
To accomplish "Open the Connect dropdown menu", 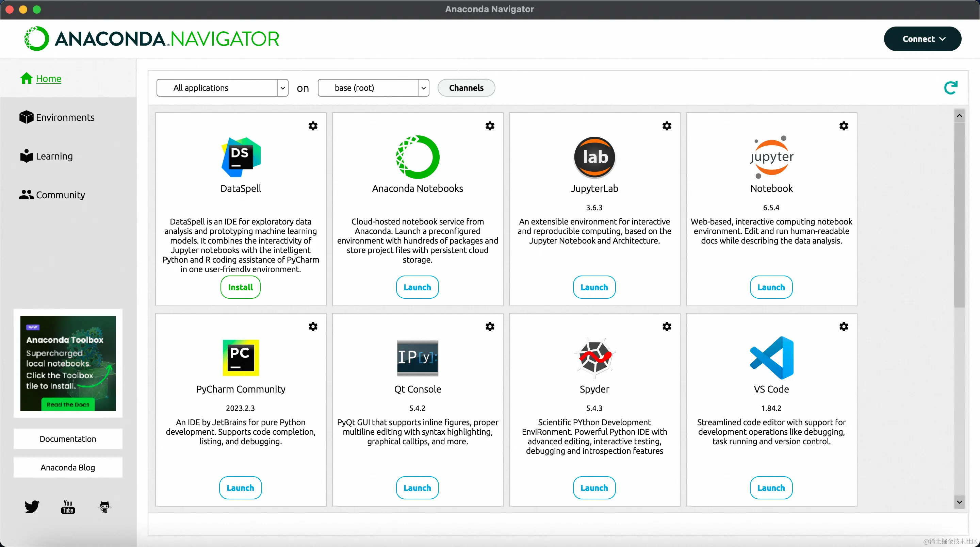I will tap(922, 39).
